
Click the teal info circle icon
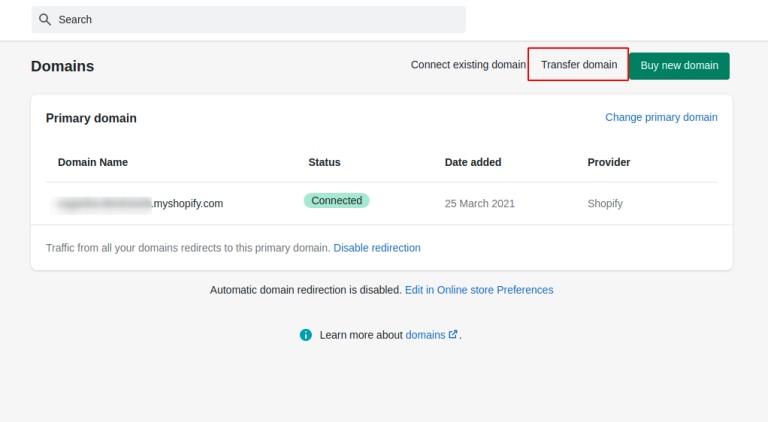click(306, 335)
